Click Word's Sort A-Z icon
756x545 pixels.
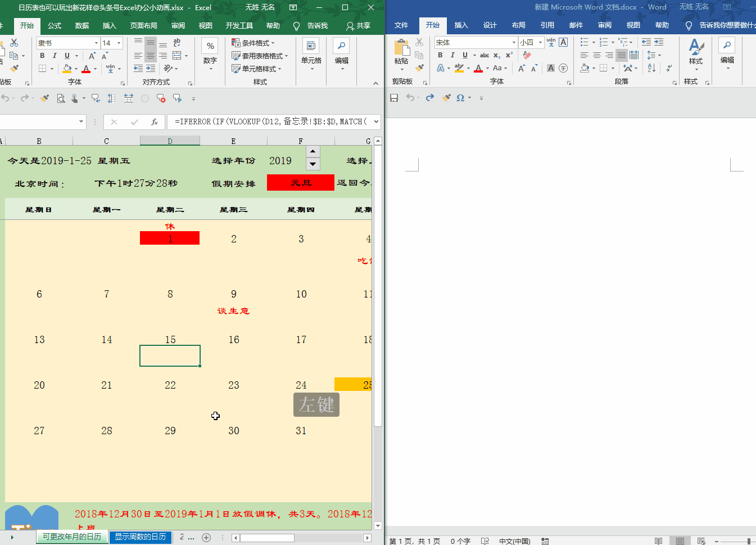click(x=651, y=68)
